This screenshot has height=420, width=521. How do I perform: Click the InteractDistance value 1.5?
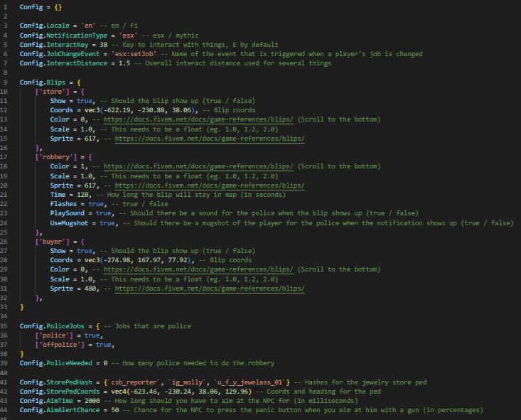(x=124, y=63)
